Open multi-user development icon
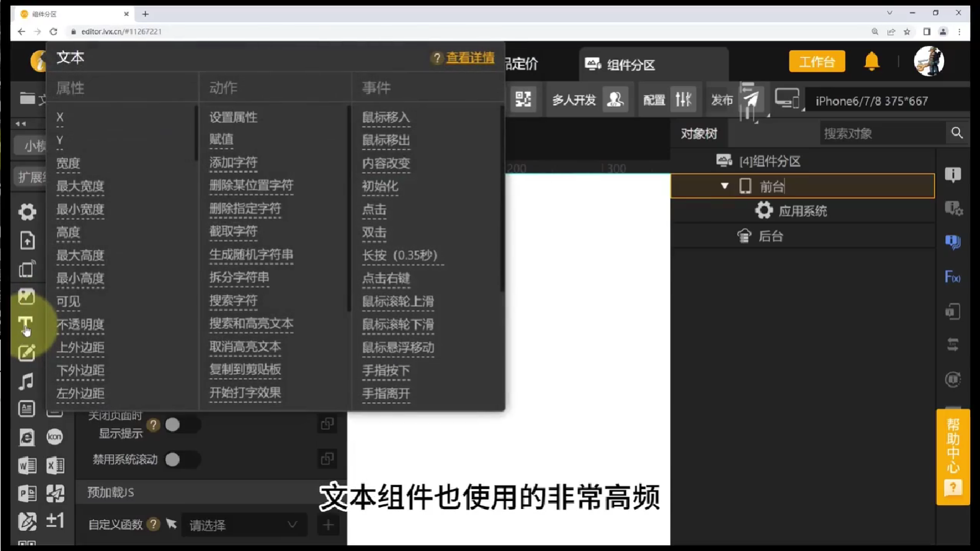This screenshot has width=980, height=551. coord(615,99)
